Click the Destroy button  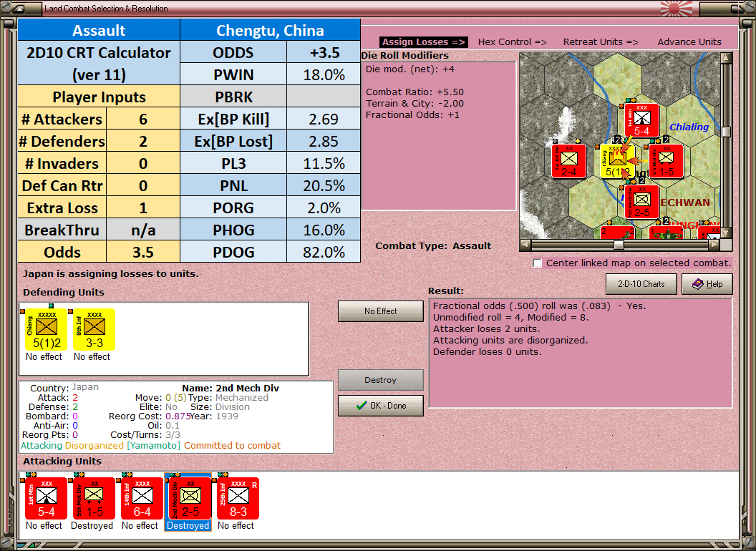coord(380,380)
